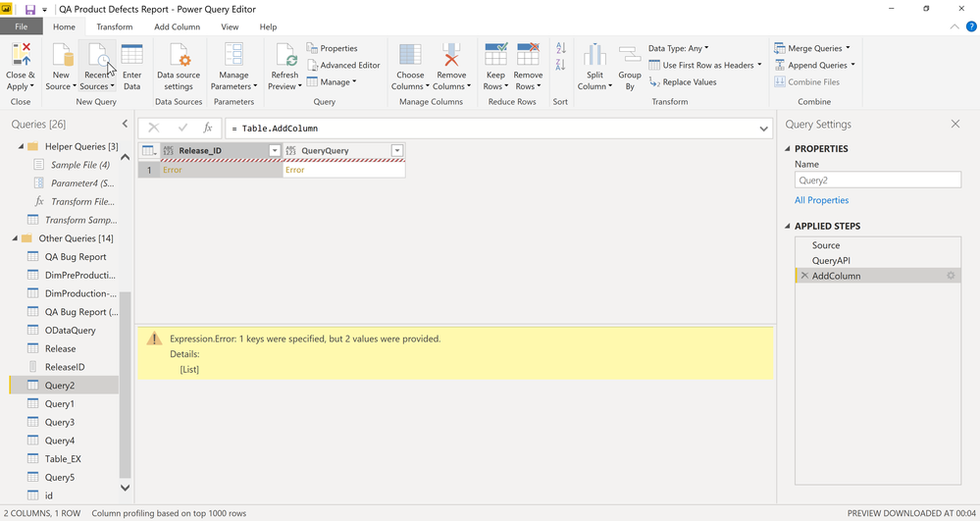This screenshot has height=521, width=980.
Task: Collapse the Other Queries folder
Action: click(x=15, y=238)
